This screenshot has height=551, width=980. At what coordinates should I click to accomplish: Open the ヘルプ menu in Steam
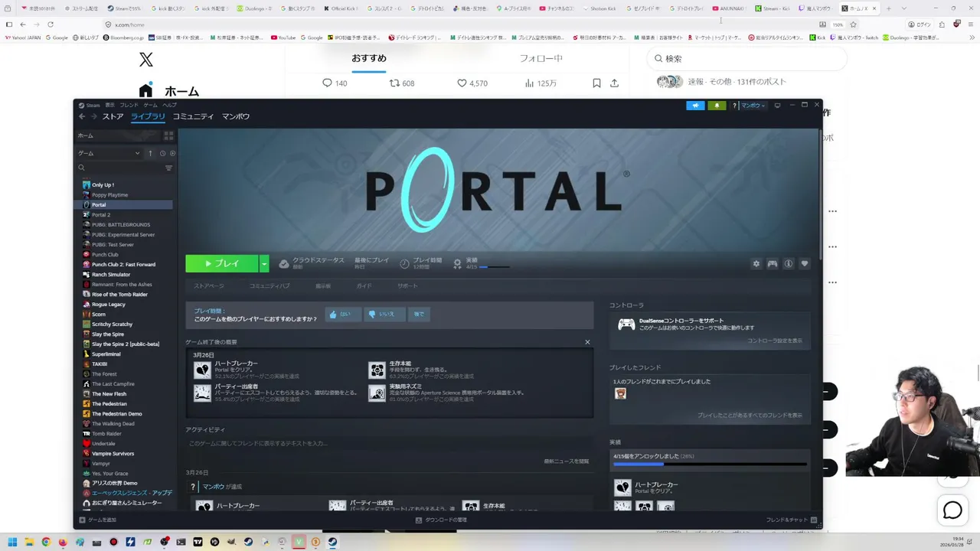click(169, 105)
